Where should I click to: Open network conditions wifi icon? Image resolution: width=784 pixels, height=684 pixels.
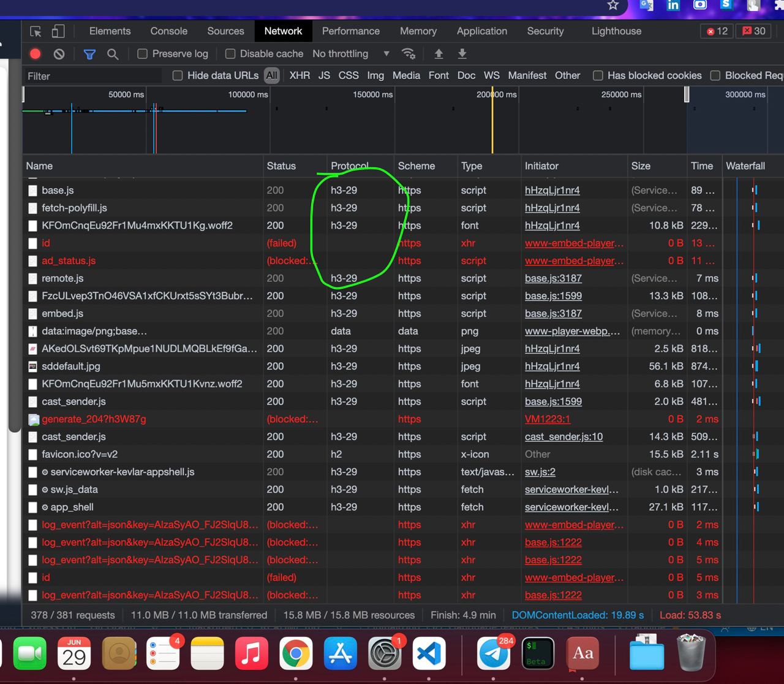point(409,54)
